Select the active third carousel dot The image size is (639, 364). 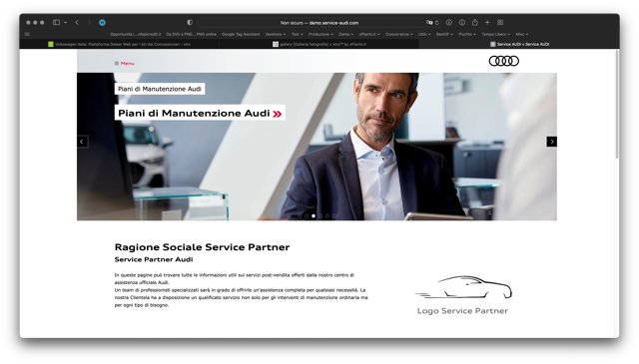coord(314,215)
